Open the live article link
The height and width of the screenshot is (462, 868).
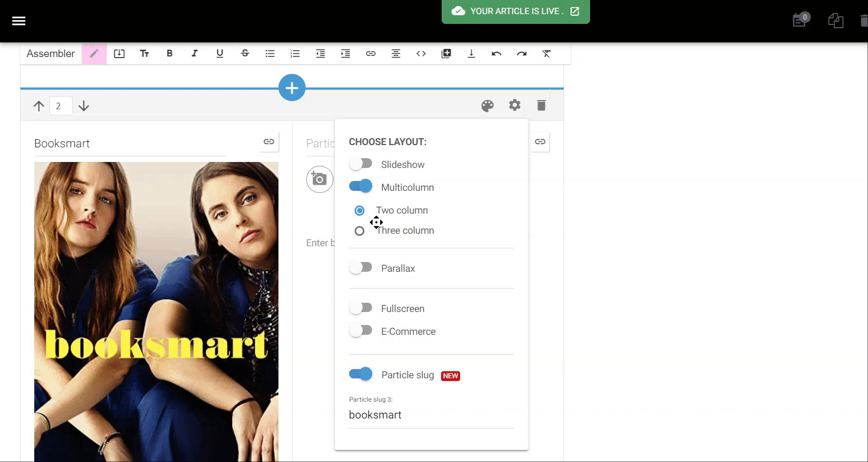click(575, 11)
